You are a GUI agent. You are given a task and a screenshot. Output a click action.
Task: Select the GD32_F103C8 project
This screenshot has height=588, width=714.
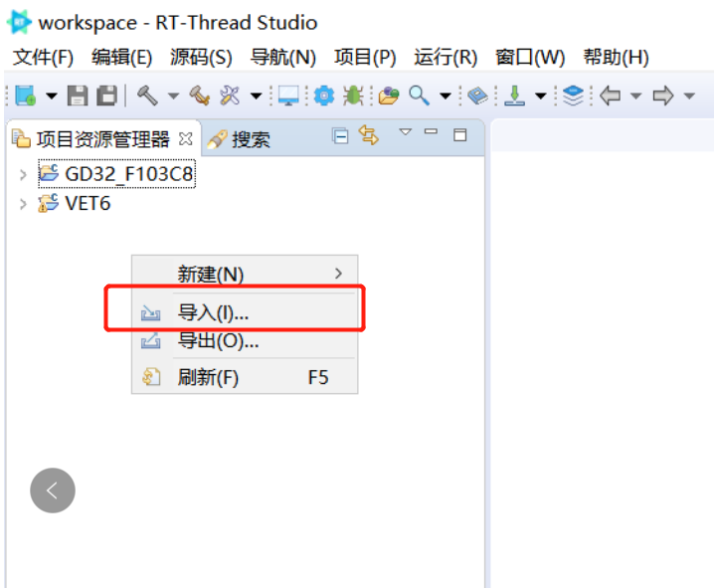coord(116,173)
